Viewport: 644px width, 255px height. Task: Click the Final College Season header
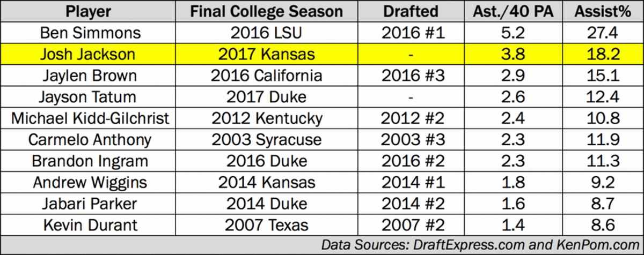pyautogui.click(x=266, y=12)
